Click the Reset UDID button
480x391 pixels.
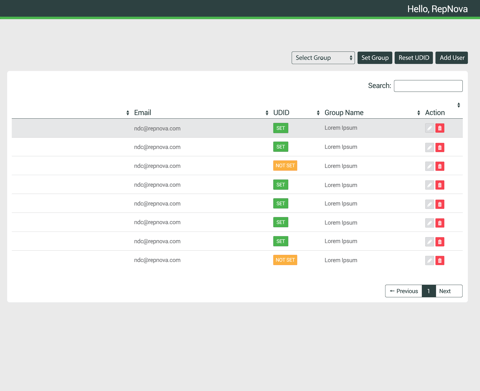pyautogui.click(x=414, y=58)
